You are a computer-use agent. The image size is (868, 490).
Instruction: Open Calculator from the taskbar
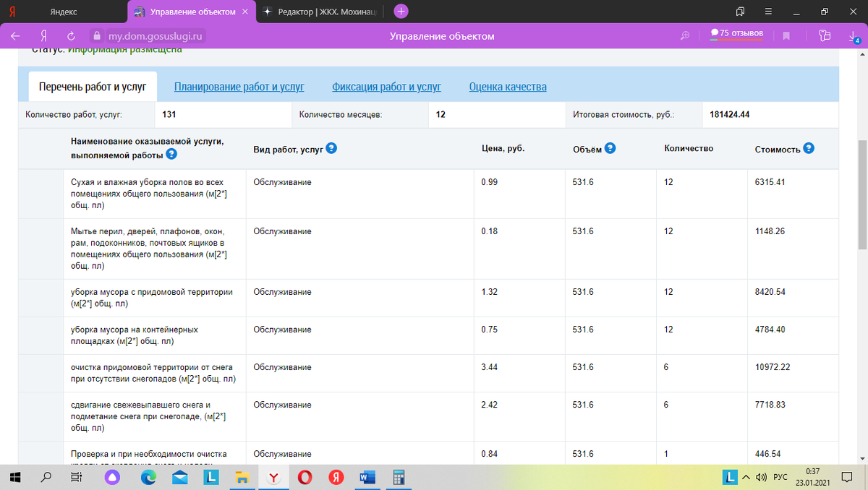click(x=399, y=477)
